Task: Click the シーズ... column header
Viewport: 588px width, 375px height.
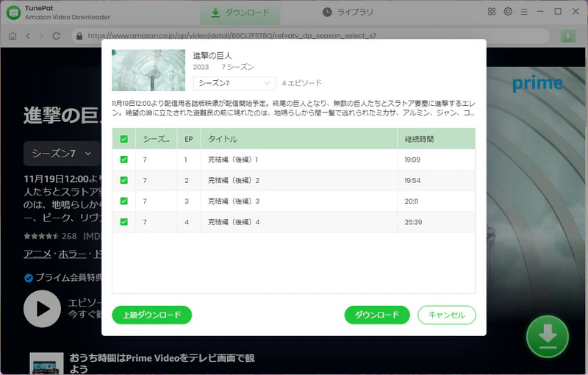Action: coord(157,139)
